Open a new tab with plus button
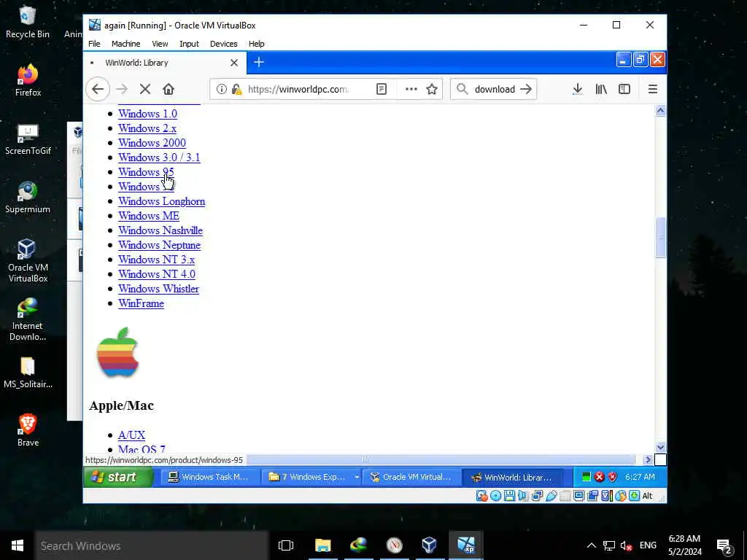 click(x=259, y=63)
